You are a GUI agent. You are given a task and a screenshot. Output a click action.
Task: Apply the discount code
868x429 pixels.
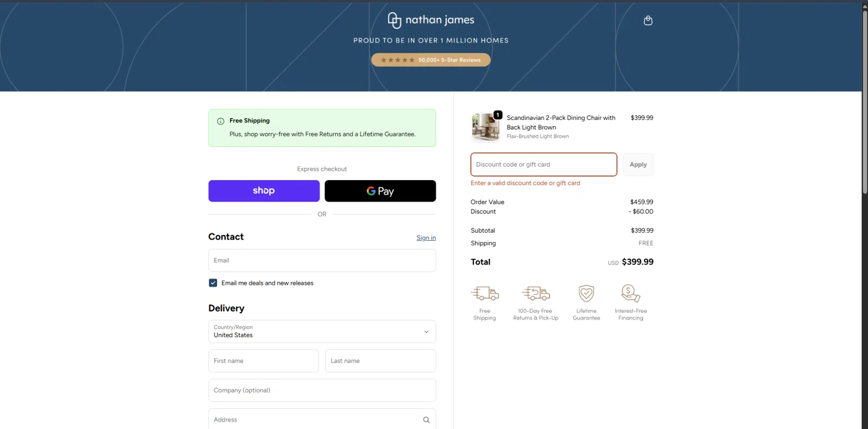coord(638,164)
